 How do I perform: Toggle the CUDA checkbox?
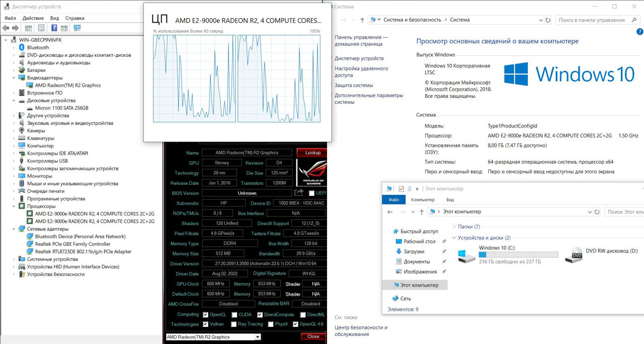click(234, 315)
